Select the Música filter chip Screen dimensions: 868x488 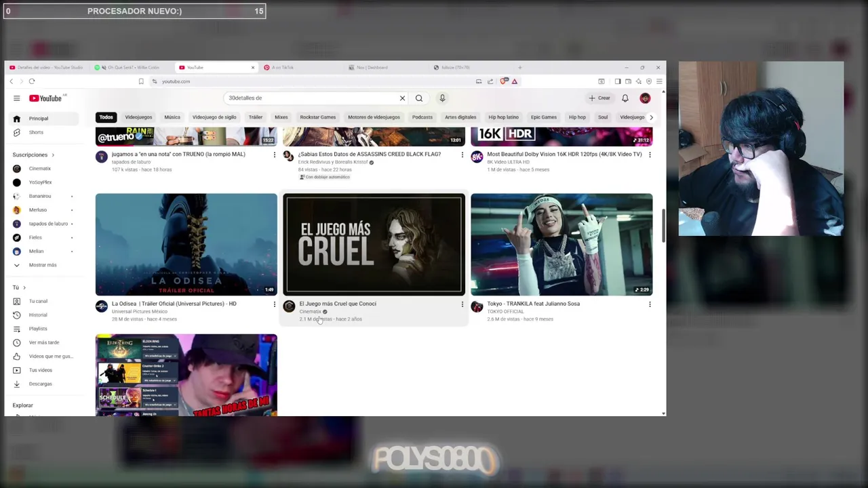point(172,117)
